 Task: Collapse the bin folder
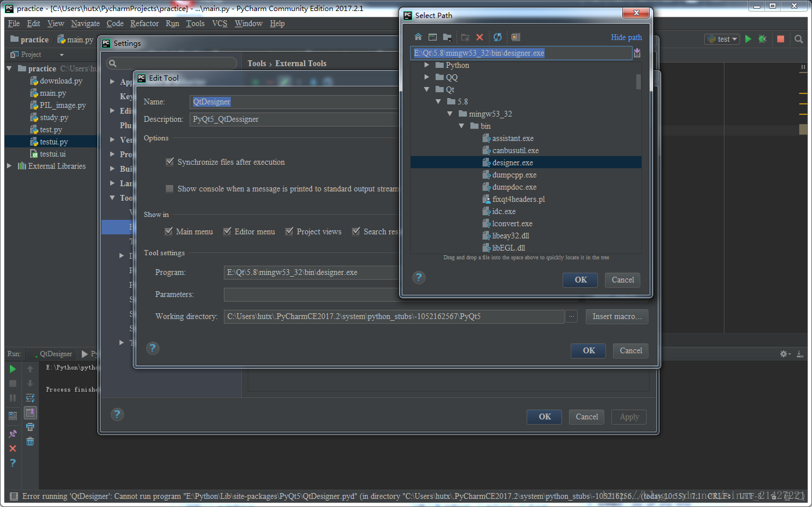click(462, 126)
